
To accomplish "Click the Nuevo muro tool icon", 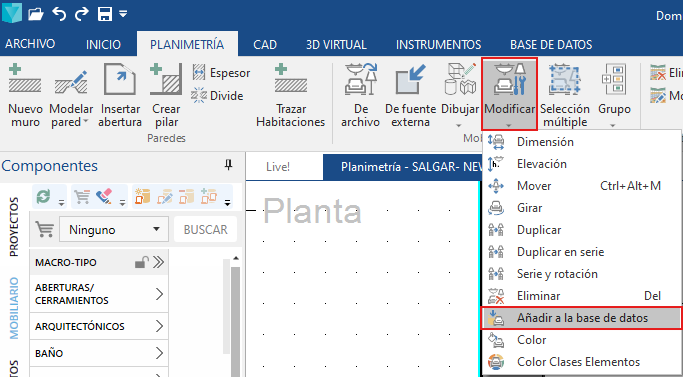I will pos(25,78).
